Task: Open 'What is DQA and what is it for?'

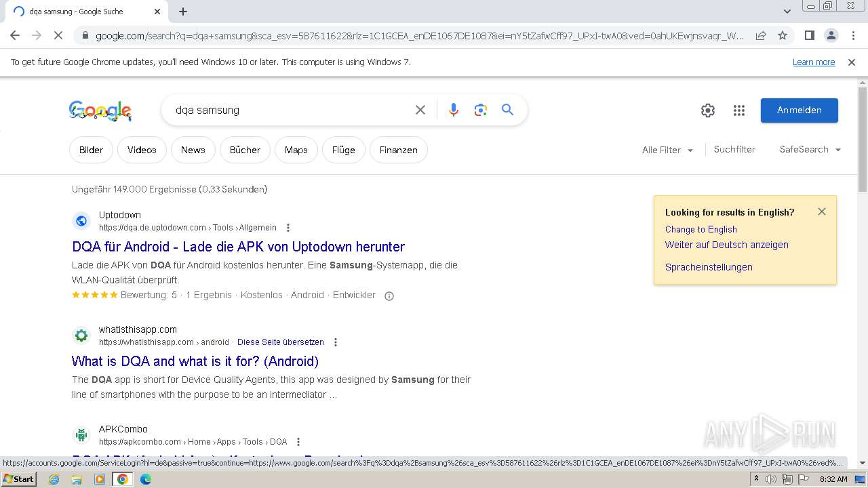Action: (195, 361)
